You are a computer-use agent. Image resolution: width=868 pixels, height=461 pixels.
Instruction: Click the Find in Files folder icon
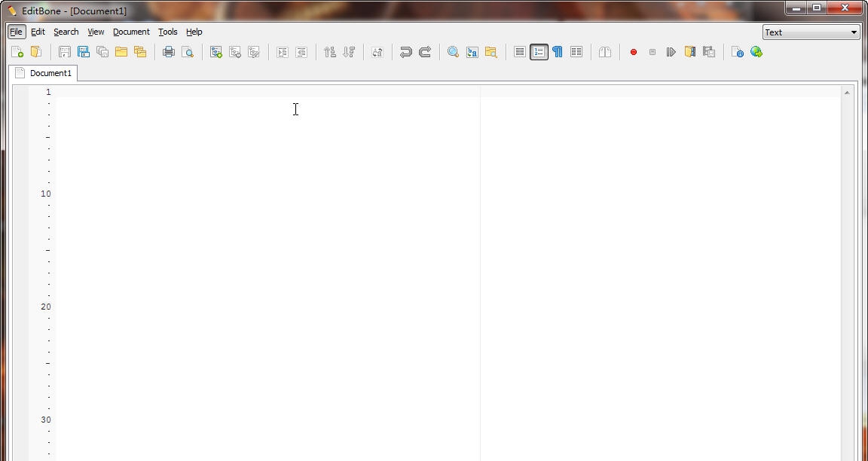[491, 52]
